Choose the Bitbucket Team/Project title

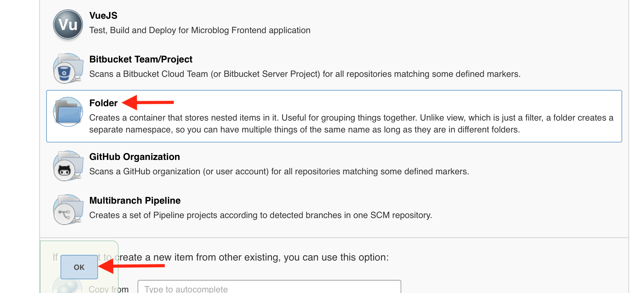(x=141, y=59)
